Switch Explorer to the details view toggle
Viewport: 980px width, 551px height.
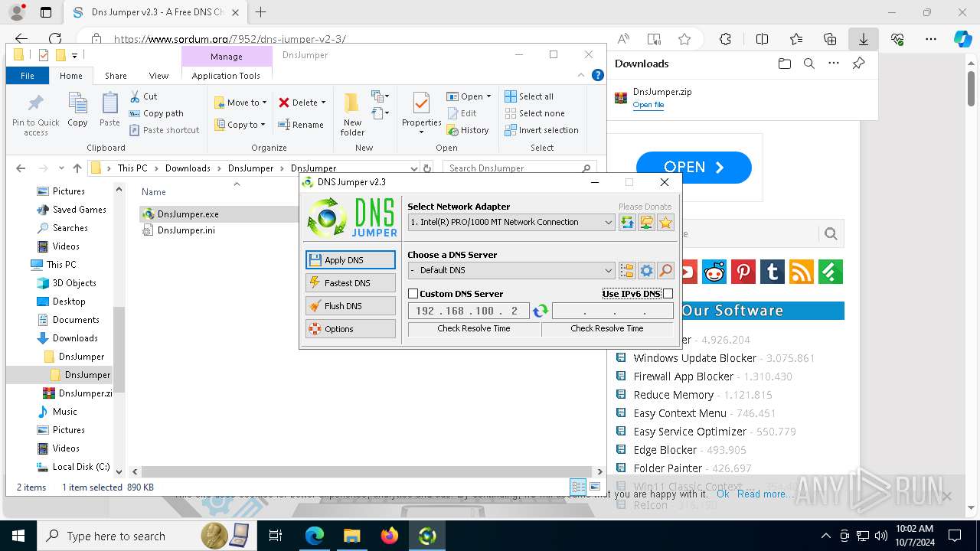click(x=579, y=487)
